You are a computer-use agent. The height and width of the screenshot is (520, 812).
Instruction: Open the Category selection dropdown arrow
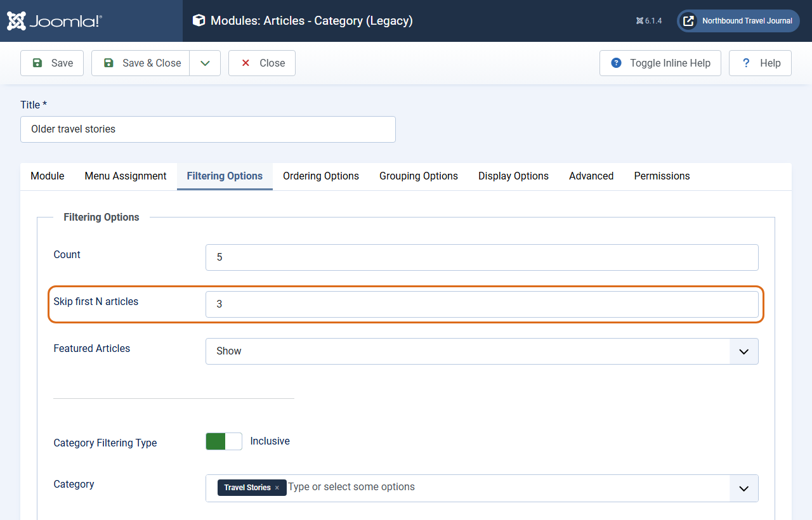tap(744, 488)
